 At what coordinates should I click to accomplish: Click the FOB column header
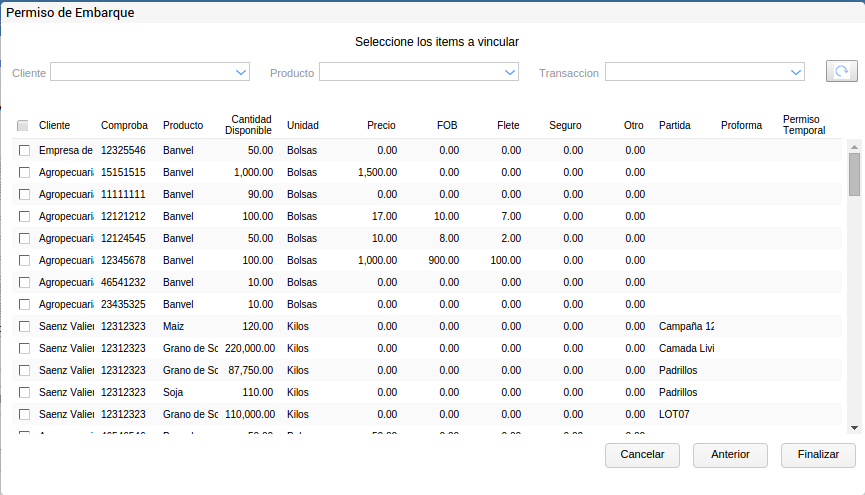pyautogui.click(x=447, y=126)
